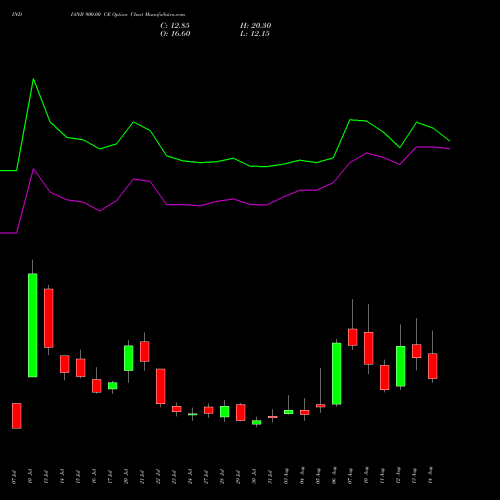The height and width of the screenshot is (500, 500).
Task: Click the small green candle above 30 Jul
Action: click(x=257, y=422)
